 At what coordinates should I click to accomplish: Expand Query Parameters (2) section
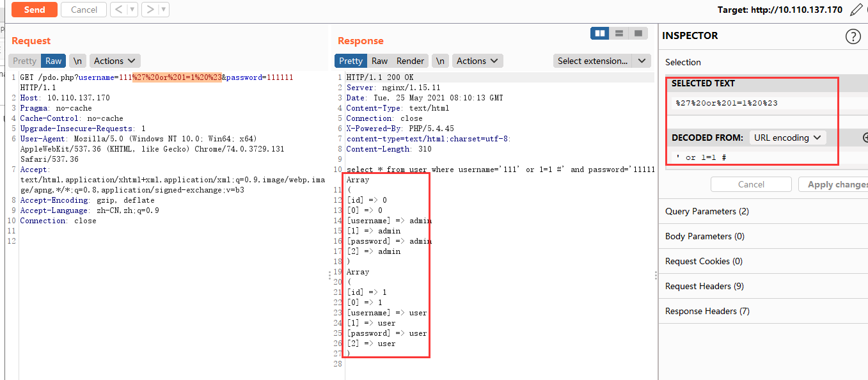763,211
